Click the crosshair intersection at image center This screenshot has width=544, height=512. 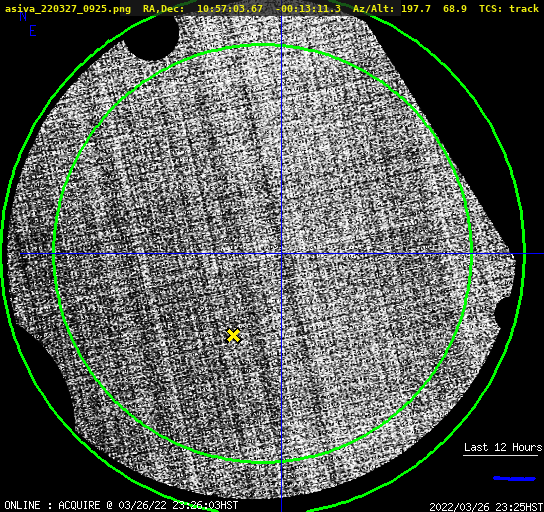point(281,254)
